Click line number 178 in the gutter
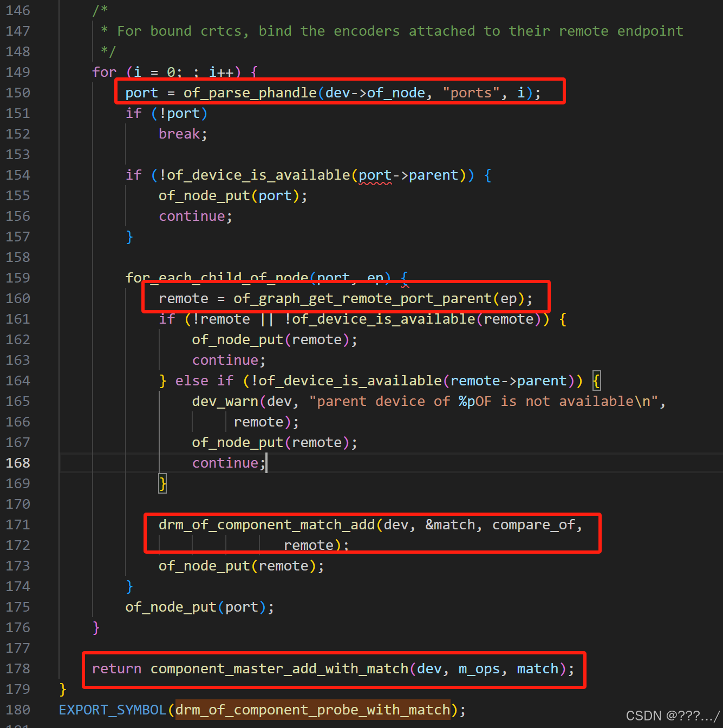Image resolution: width=723 pixels, height=728 pixels. click(18, 668)
